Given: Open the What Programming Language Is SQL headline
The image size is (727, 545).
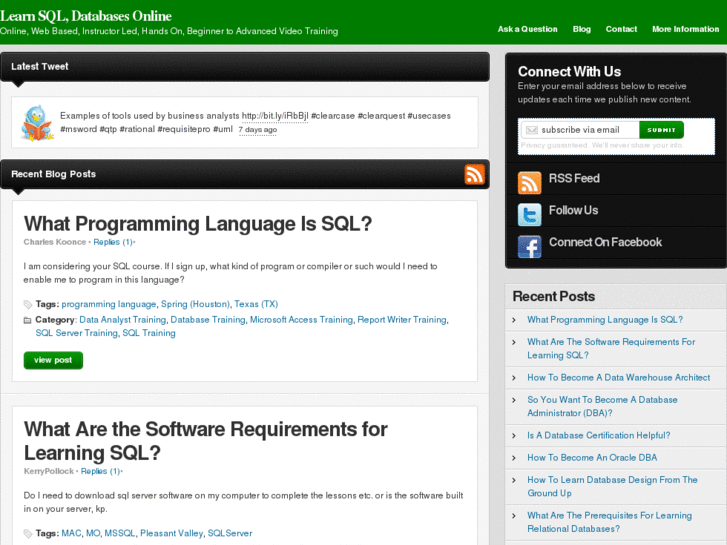Looking at the screenshot, I should [x=198, y=223].
